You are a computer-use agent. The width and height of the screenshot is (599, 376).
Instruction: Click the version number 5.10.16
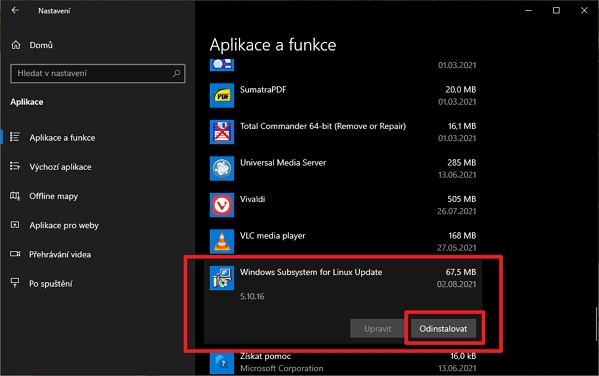tap(252, 297)
